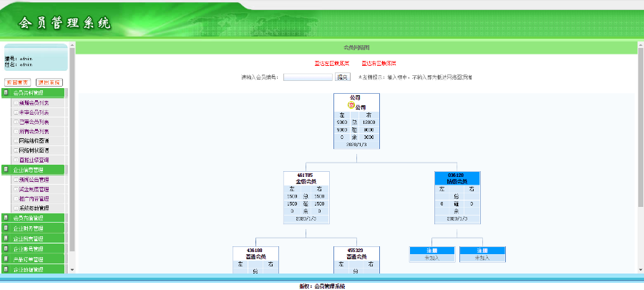Click the small icon before 已审会员列表
Viewport: 644px width, 290px height.
pos(16,122)
